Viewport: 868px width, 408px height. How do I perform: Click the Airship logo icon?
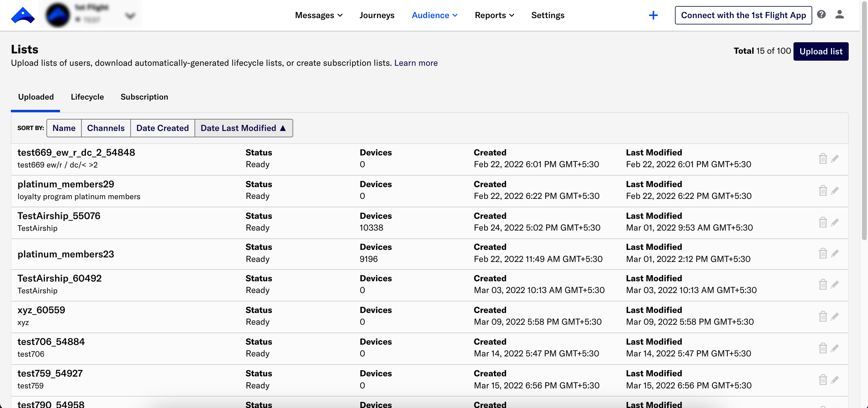point(23,15)
